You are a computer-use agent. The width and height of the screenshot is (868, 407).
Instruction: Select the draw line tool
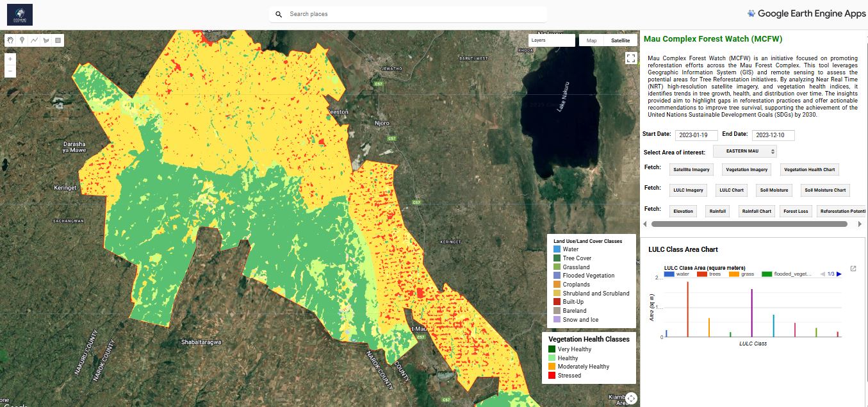[x=34, y=40]
